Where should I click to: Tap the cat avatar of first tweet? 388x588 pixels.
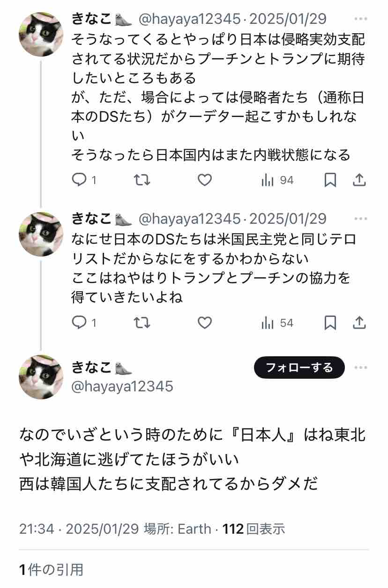pyautogui.click(x=41, y=34)
